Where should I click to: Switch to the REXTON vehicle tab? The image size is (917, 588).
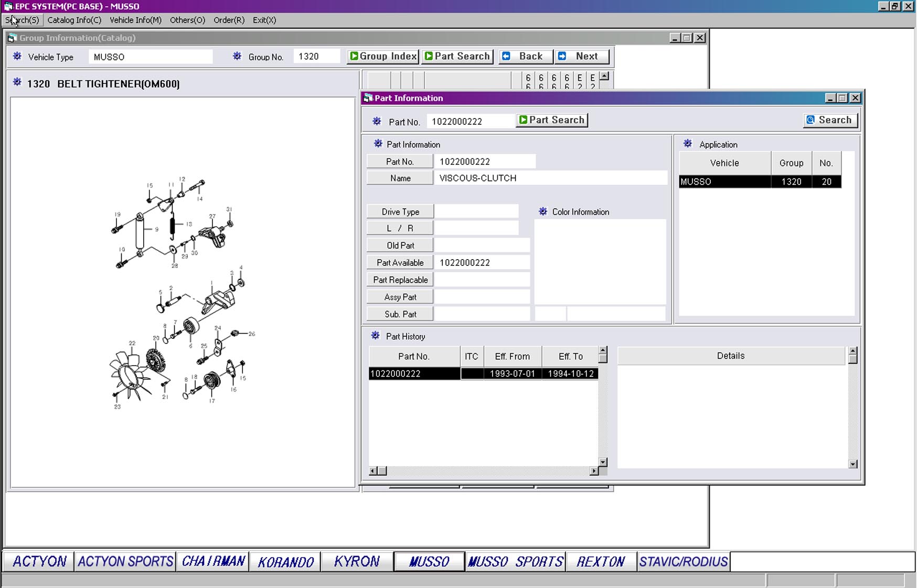[601, 562]
